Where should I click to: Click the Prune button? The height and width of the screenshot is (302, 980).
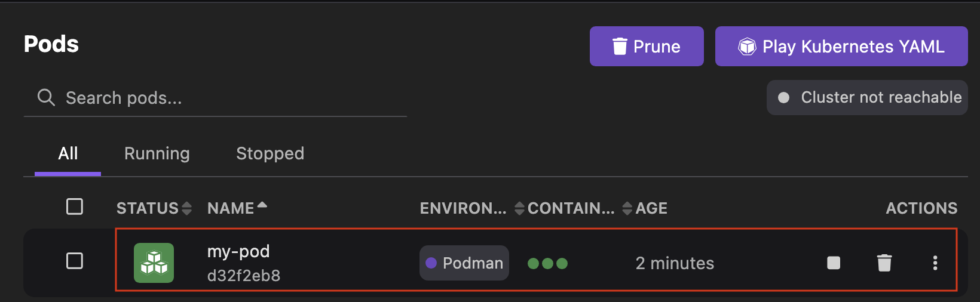click(x=647, y=47)
